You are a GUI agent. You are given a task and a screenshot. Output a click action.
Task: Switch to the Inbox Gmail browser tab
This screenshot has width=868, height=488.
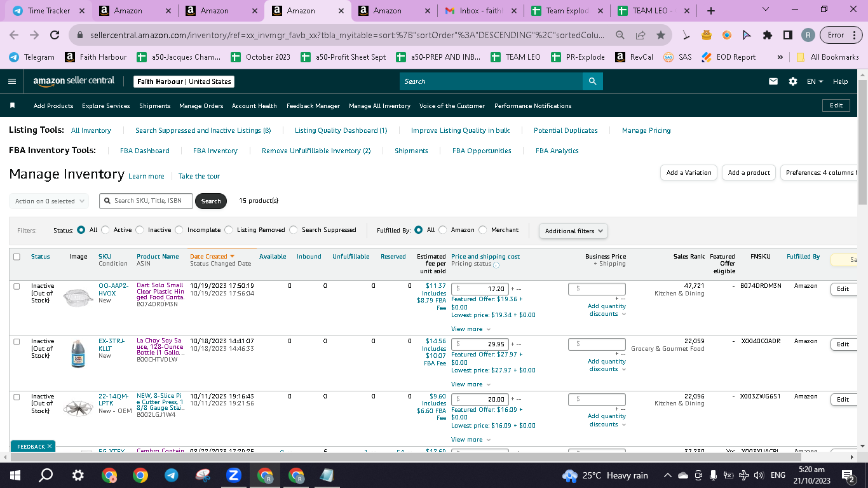coord(480,11)
